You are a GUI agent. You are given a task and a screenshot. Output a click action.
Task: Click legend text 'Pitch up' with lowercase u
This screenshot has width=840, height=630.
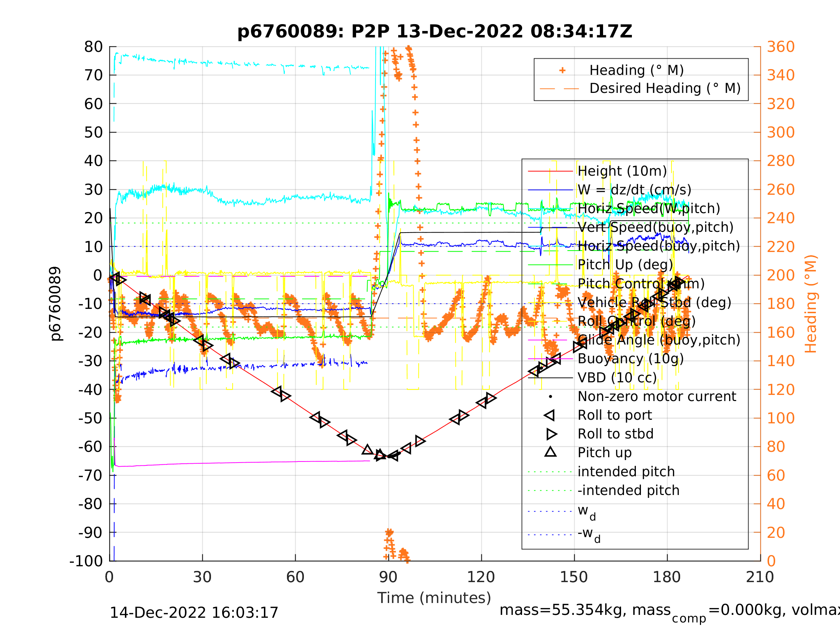coord(605,453)
